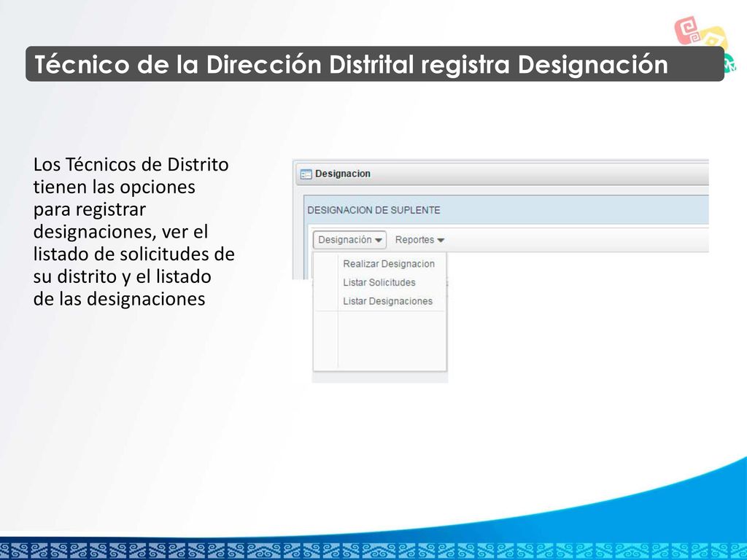Viewport: 747px width, 560px height.
Task: Click the colorful logo in the corner
Action: pyautogui.click(x=705, y=44)
